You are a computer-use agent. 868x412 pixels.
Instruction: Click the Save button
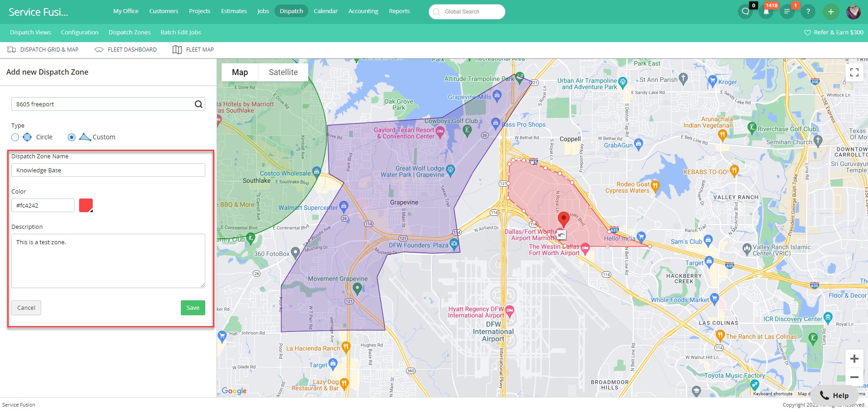[193, 308]
